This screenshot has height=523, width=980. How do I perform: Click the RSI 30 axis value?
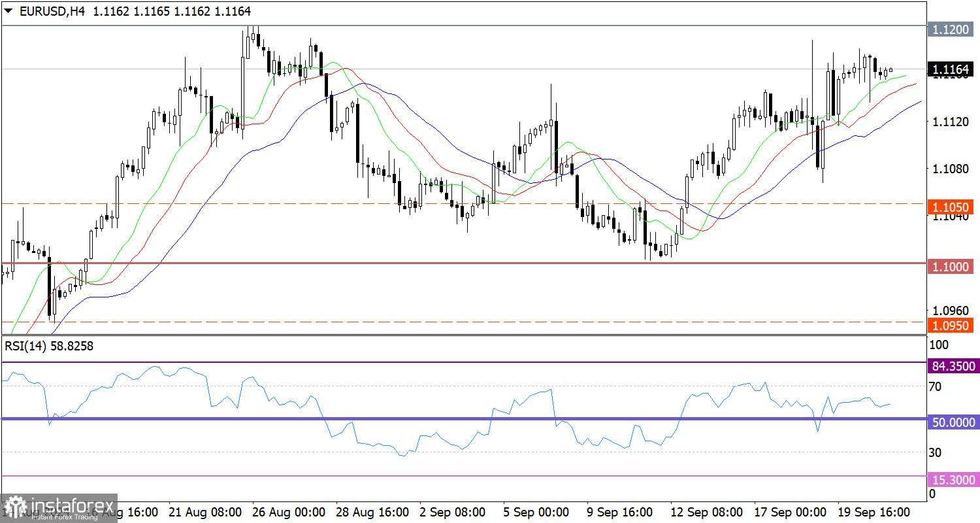[x=935, y=452]
